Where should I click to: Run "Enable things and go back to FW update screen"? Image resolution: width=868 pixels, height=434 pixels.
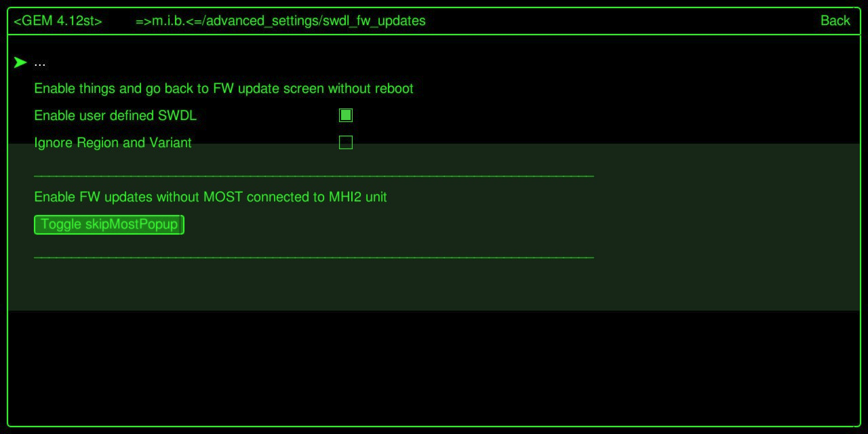(224, 89)
